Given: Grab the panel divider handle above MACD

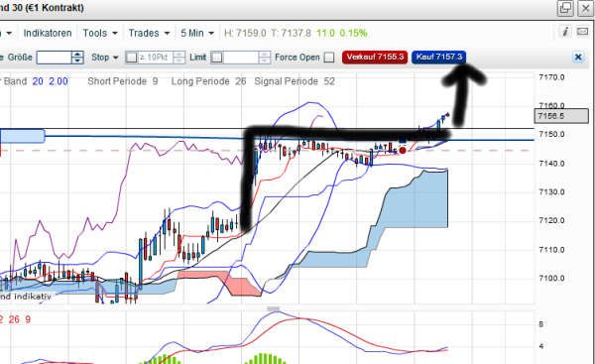Looking at the screenshot, I should coord(274,308).
